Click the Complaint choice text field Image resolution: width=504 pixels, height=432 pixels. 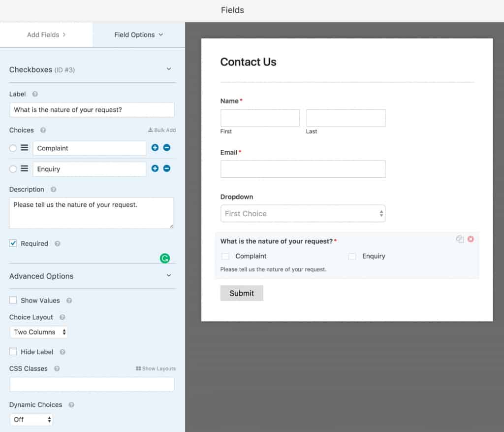(x=90, y=148)
